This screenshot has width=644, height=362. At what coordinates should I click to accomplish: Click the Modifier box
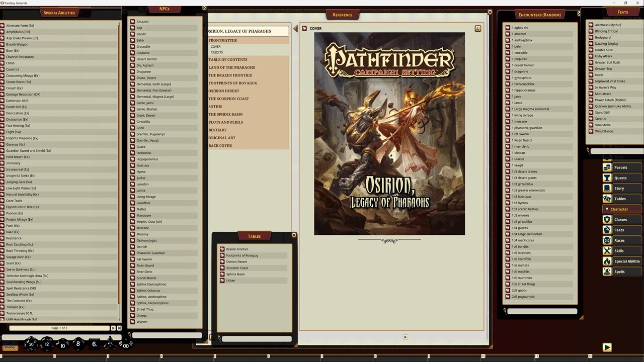(x=10, y=347)
